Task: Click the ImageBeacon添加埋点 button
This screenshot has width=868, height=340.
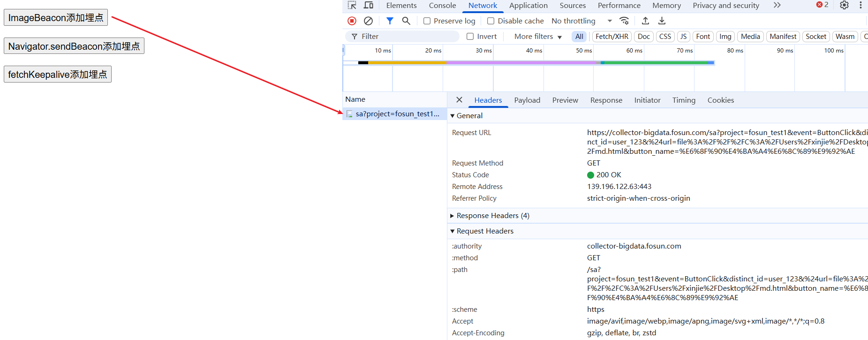Action: (x=56, y=18)
